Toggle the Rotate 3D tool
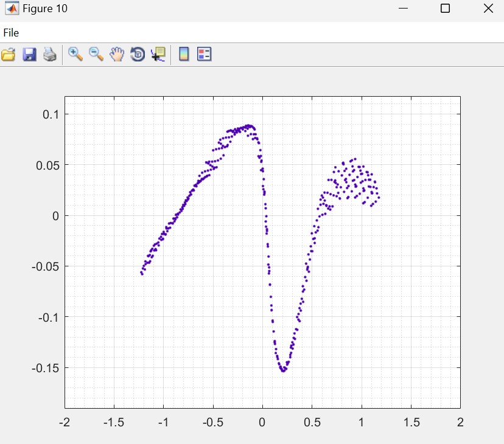This screenshot has width=504, height=444. point(138,55)
